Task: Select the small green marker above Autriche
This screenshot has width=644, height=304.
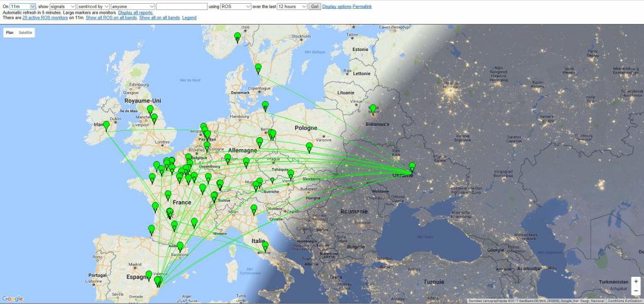Action: coord(272,180)
